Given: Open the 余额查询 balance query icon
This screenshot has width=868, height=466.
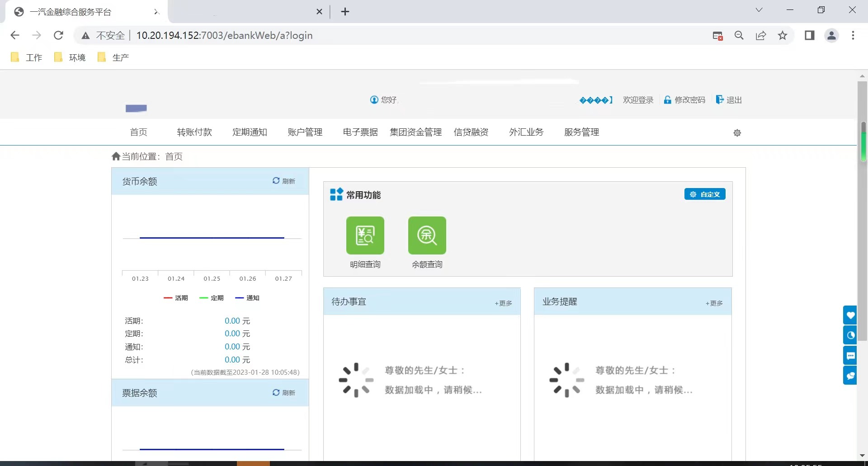Looking at the screenshot, I should tap(427, 235).
